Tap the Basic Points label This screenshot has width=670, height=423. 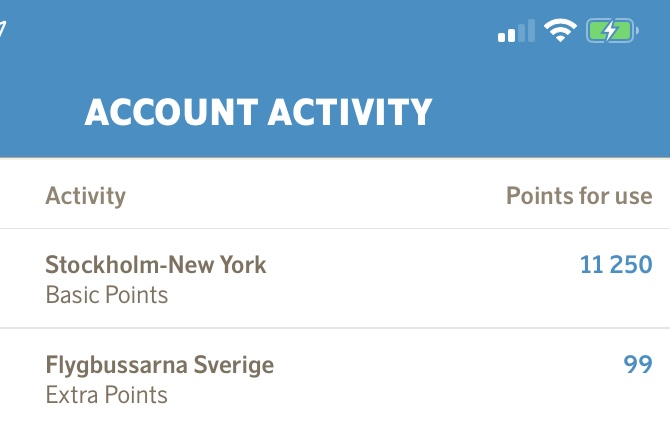[107, 295]
